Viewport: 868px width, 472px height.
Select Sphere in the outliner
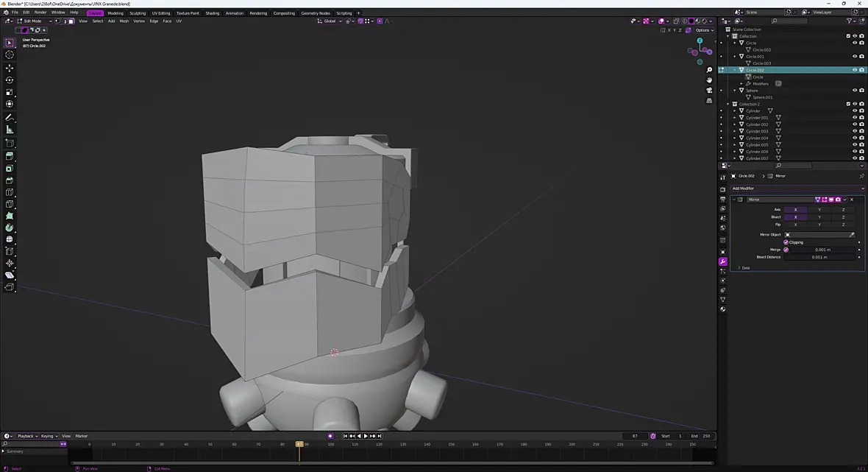tap(752, 91)
